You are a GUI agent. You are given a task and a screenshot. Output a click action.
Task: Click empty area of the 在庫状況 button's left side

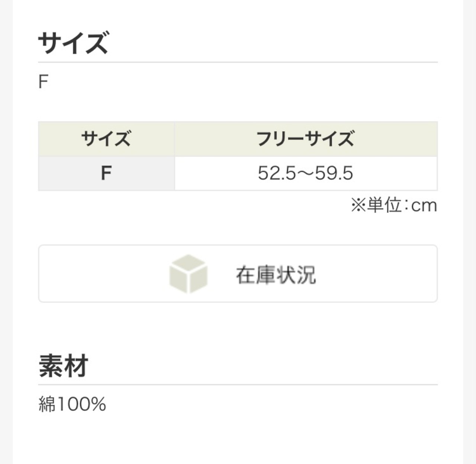click(102, 274)
